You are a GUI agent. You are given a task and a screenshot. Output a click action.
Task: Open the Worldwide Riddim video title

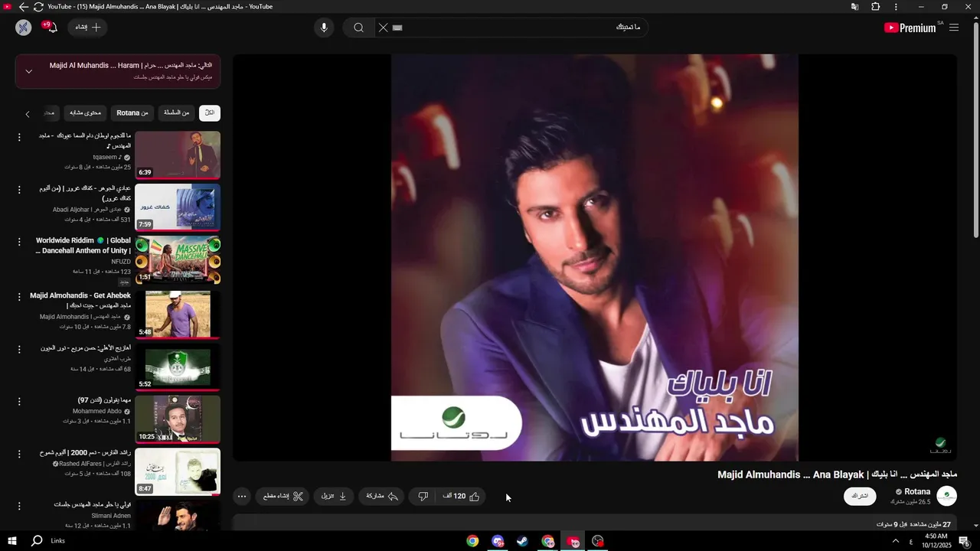[83, 246]
